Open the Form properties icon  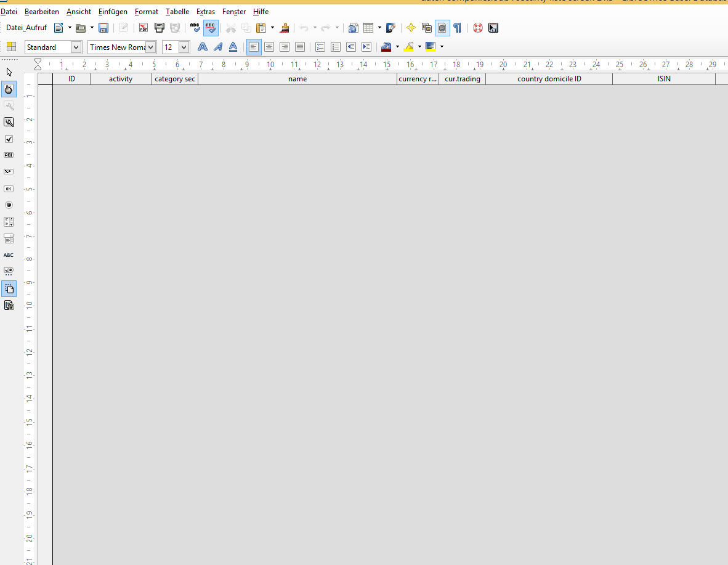pyautogui.click(x=9, y=122)
